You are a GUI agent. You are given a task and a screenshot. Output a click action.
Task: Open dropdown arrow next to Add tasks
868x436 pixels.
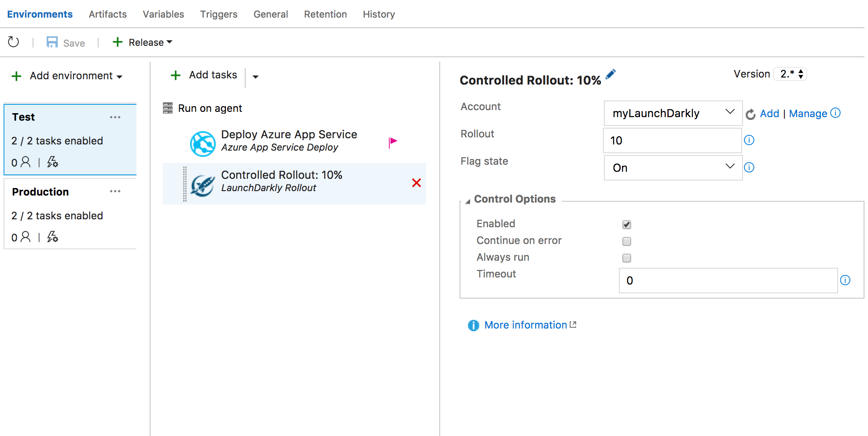click(255, 77)
